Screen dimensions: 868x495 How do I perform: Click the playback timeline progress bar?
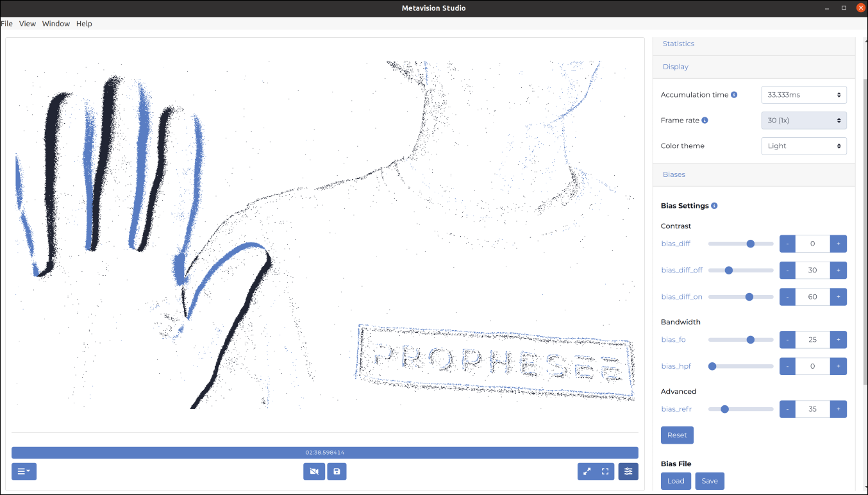point(325,453)
